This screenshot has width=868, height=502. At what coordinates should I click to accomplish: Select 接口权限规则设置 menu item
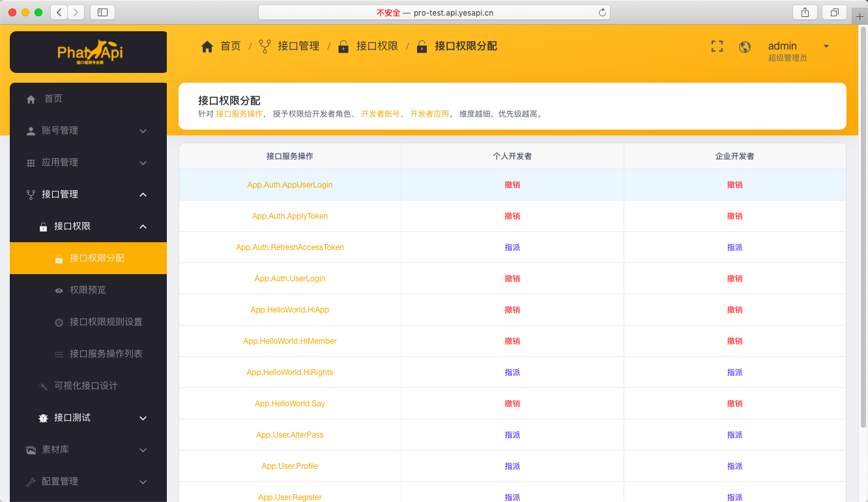[106, 322]
